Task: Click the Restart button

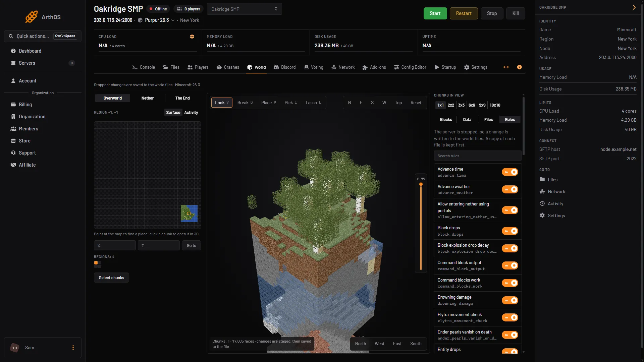Action: point(464,13)
